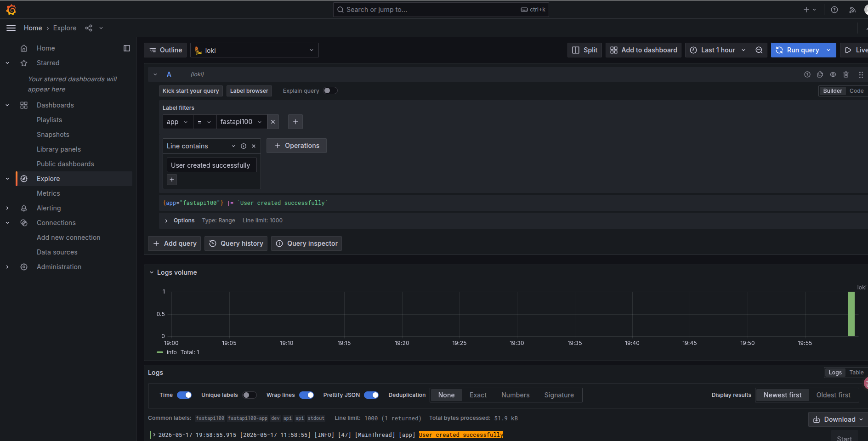Click the Operations button

296,146
